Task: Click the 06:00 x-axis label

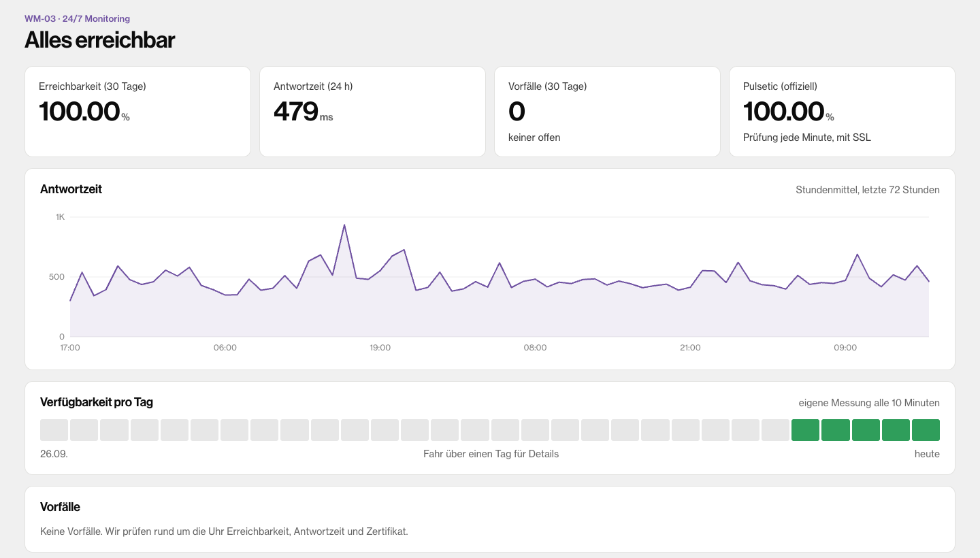Action: [x=225, y=348]
